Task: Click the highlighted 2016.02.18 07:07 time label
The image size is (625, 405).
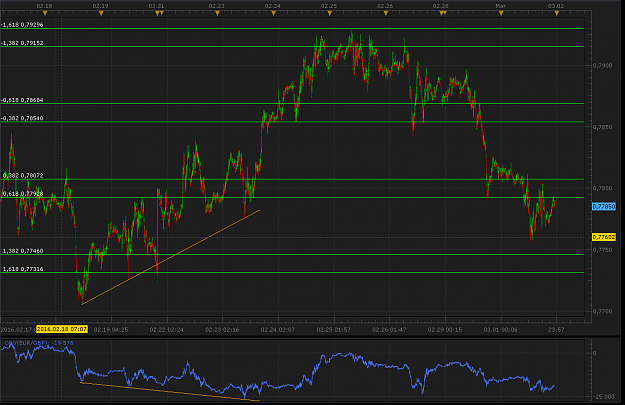Action: (x=62, y=329)
